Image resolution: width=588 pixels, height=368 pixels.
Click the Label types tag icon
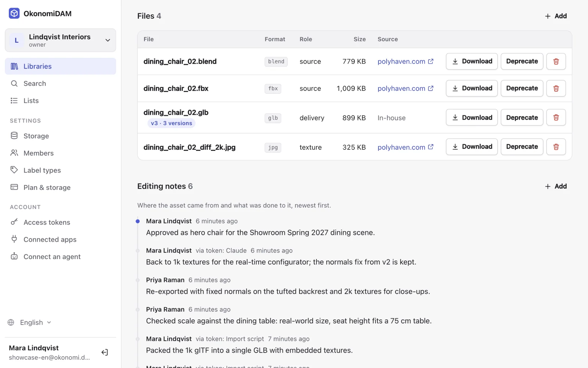[x=14, y=170]
